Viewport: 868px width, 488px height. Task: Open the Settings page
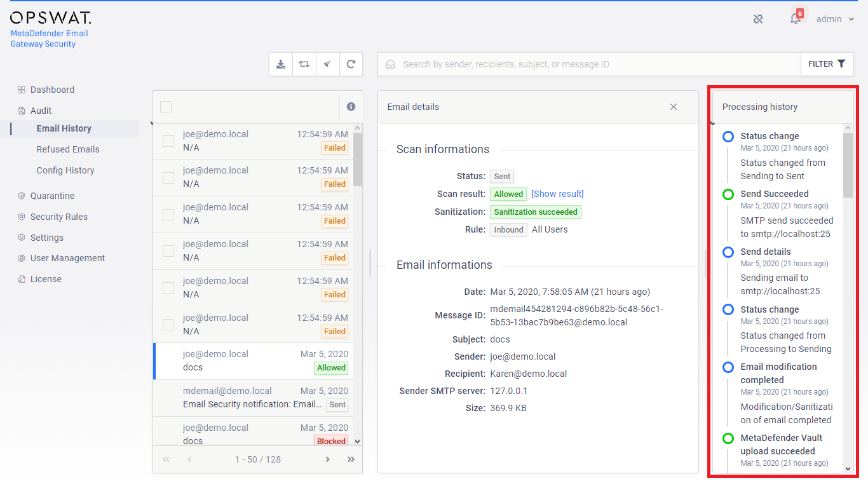coord(47,238)
